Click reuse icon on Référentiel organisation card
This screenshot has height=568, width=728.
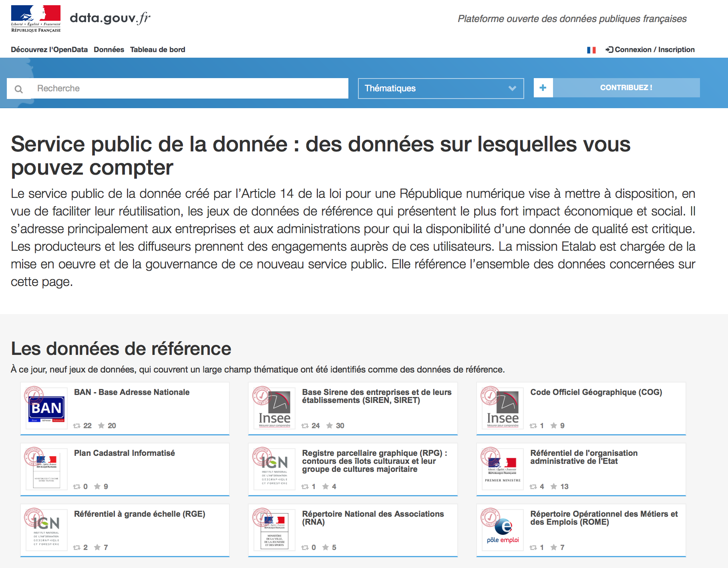(x=533, y=487)
